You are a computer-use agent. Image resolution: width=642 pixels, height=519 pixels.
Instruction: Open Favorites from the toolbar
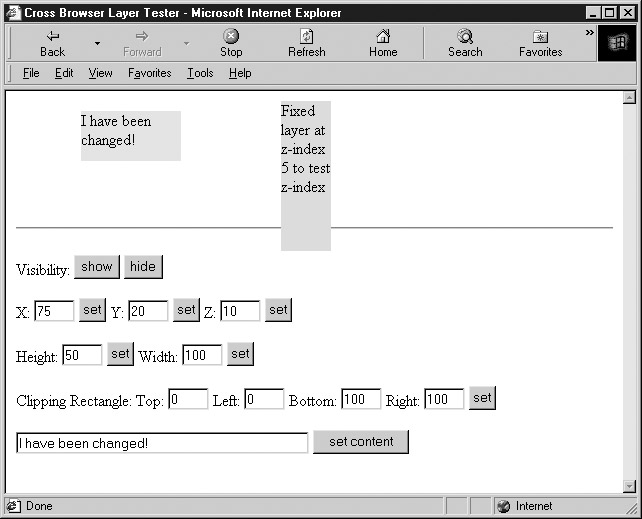click(x=540, y=36)
